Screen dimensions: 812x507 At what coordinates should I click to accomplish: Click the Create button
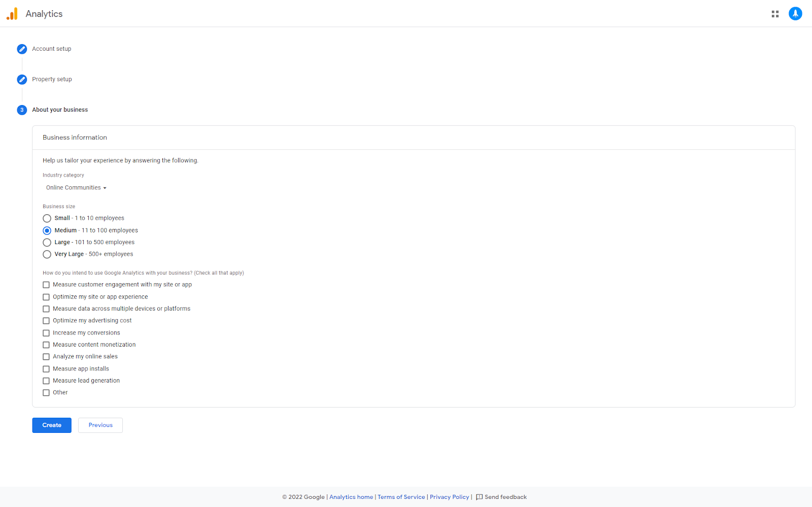point(51,425)
